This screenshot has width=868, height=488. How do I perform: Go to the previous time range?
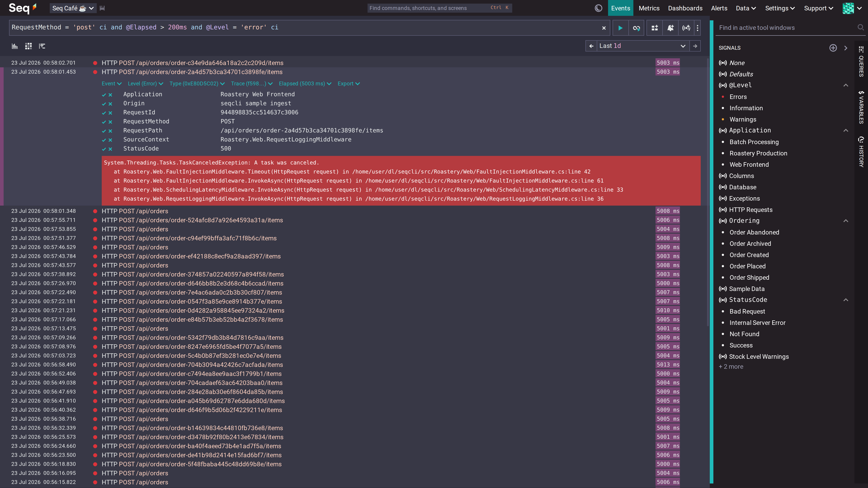591,46
